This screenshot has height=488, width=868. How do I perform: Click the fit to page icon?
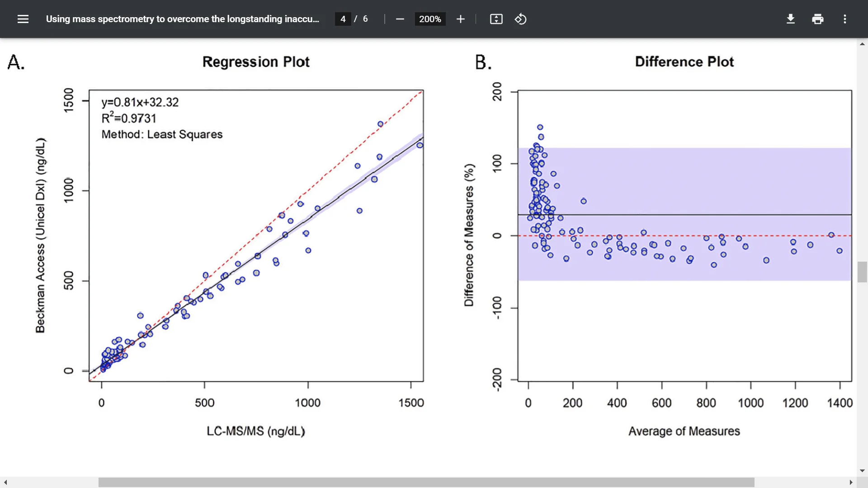click(496, 19)
